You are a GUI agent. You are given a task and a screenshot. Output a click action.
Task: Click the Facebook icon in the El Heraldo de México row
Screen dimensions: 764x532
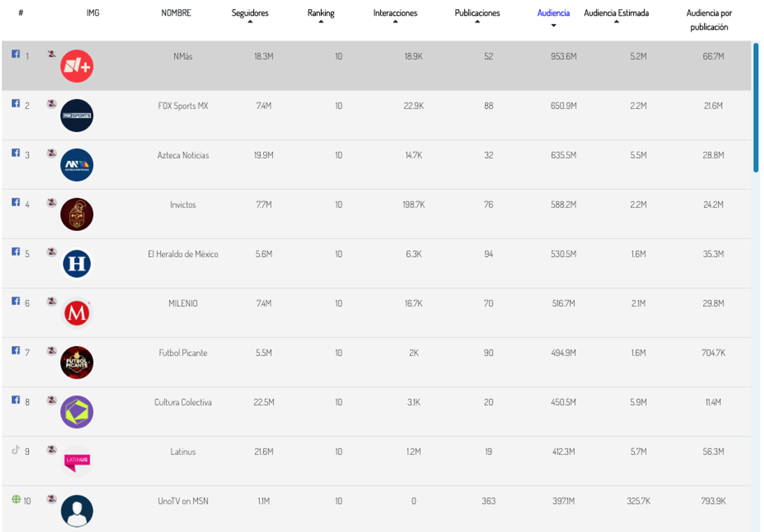[16, 251]
